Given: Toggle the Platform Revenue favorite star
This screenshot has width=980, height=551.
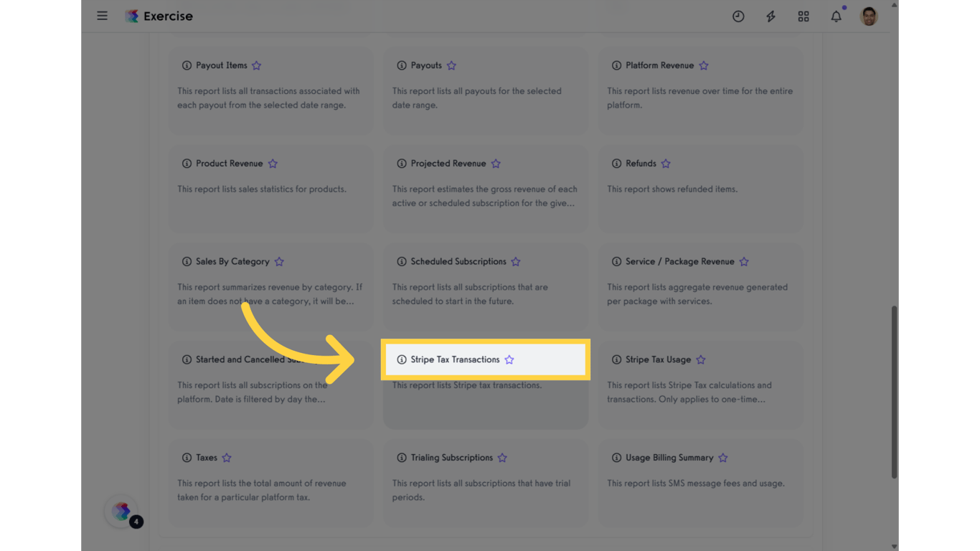Looking at the screenshot, I should [x=704, y=65].
